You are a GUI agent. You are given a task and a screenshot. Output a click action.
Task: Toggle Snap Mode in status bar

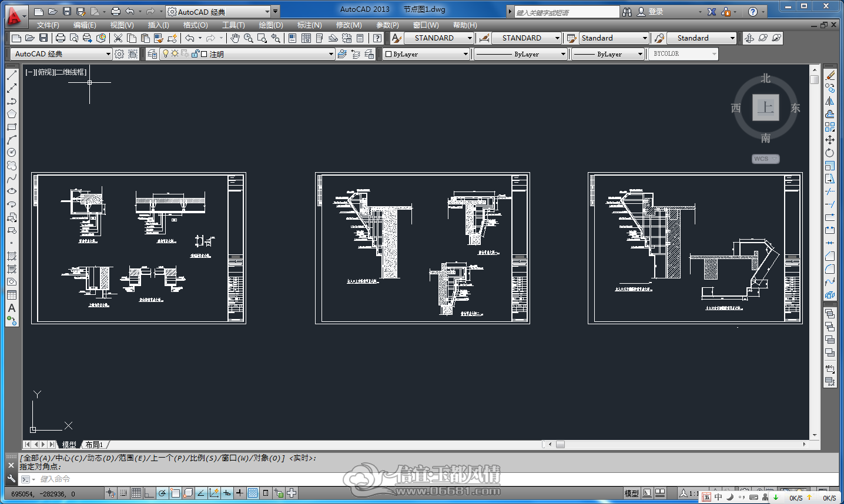click(123, 493)
